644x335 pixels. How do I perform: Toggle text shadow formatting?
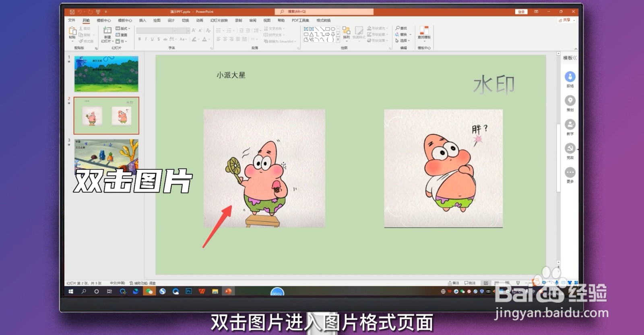[x=159, y=39]
